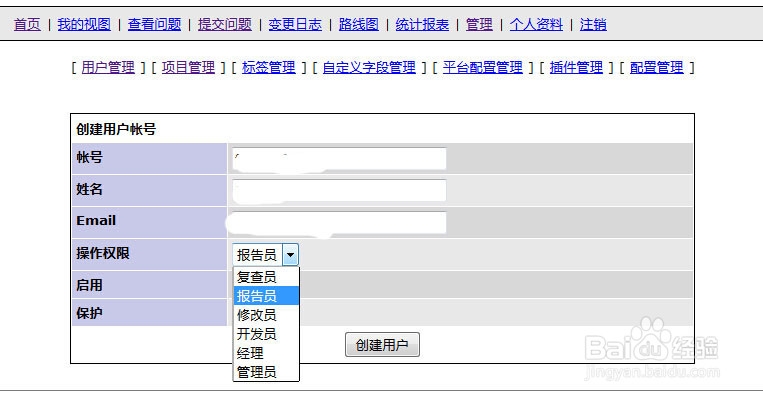Open 查看问题 in top navigation
The height and width of the screenshot is (398, 763).
[154, 24]
